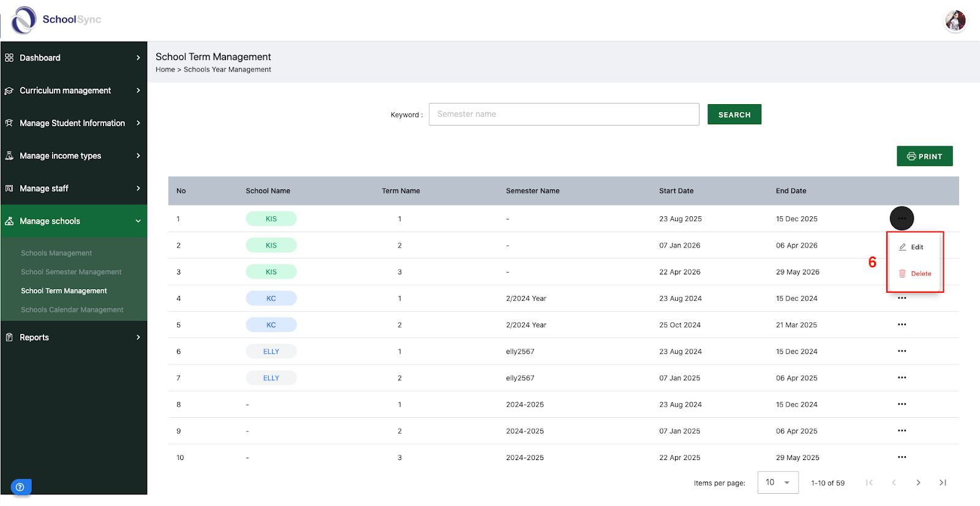Image resolution: width=980 pixels, height=506 pixels.
Task: Expand the Dashboard menu
Action: point(73,58)
